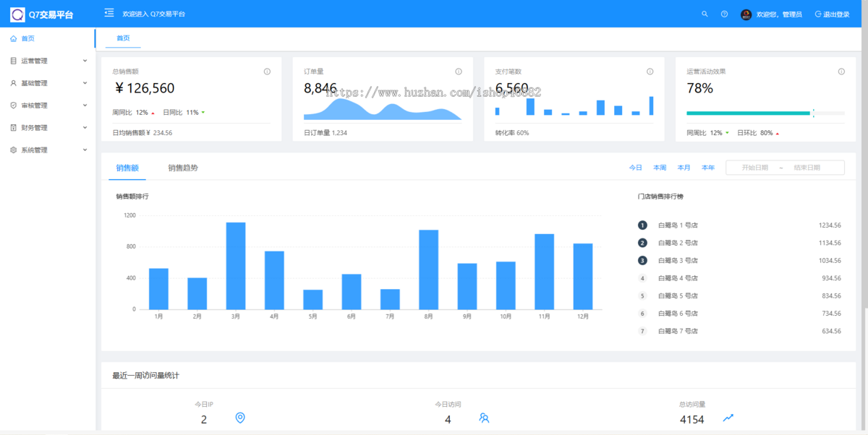Screen dimensions: 868x435
Task: Log out using 退出登录
Action: pos(832,14)
